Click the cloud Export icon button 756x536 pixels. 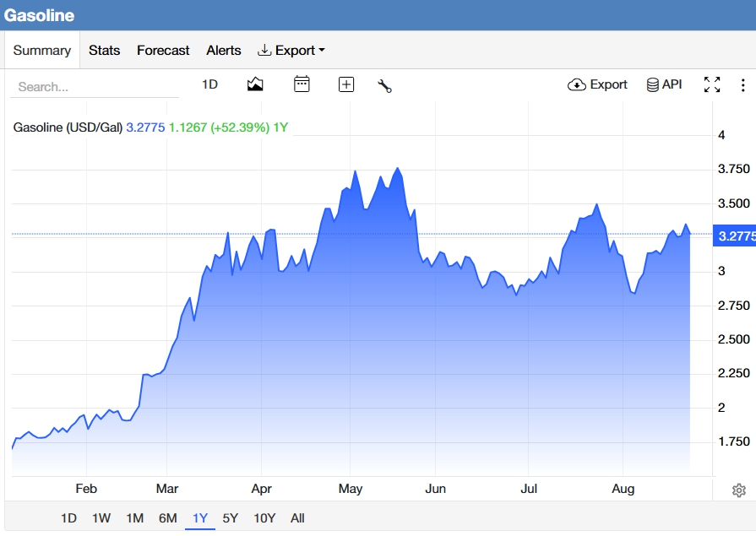click(x=597, y=85)
